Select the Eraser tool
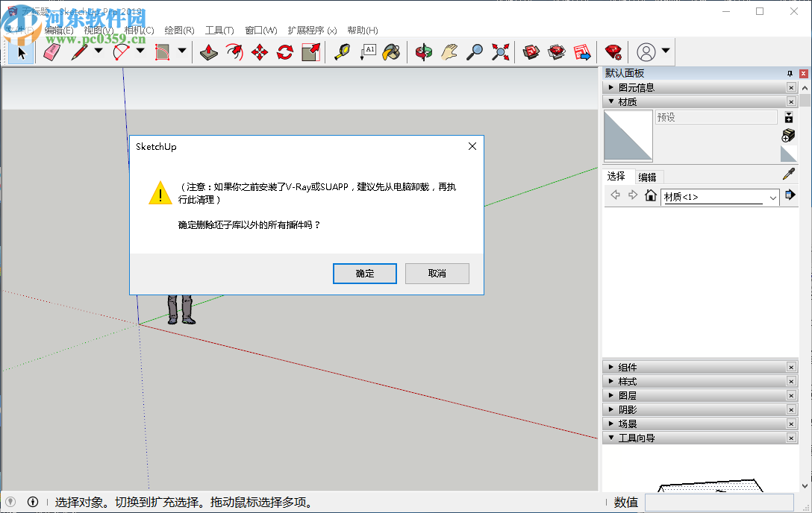Screen dimensions: 812x513 [x=51, y=52]
